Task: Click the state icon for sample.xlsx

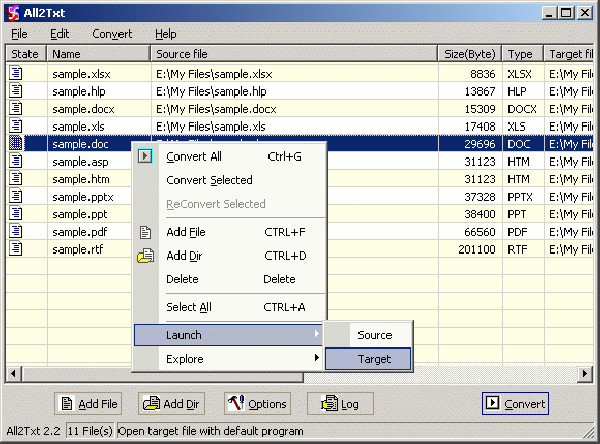Action: pos(16,73)
